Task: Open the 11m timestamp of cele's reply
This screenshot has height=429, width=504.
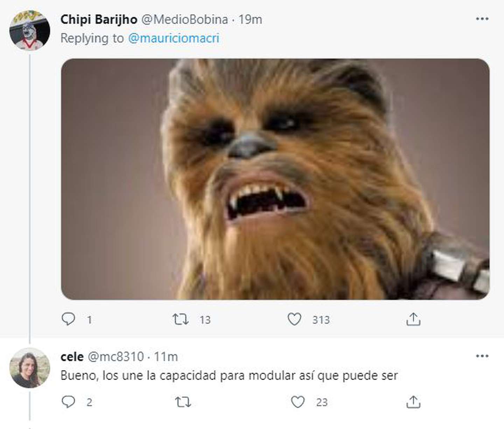Action: pyautogui.click(x=166, y=357)
